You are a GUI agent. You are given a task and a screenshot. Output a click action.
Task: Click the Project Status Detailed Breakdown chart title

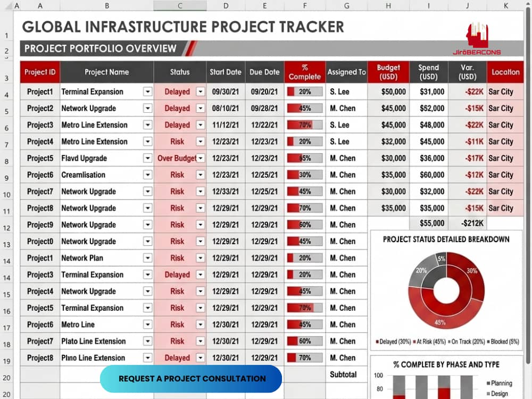446,239
